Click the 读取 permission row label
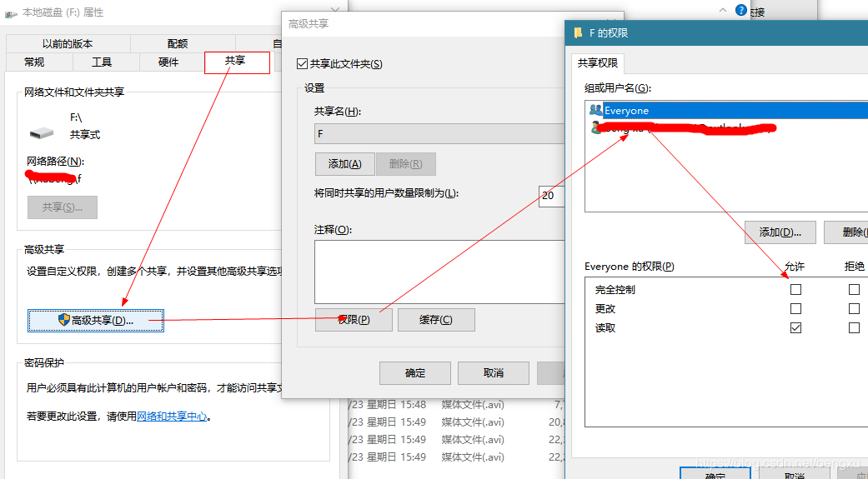The width and height of the screenshot is (868, 479). [x=605, y=328]
